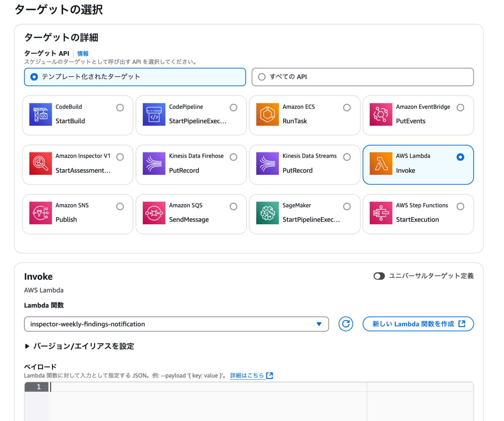Click the StartExecution label text

point(417,220)
